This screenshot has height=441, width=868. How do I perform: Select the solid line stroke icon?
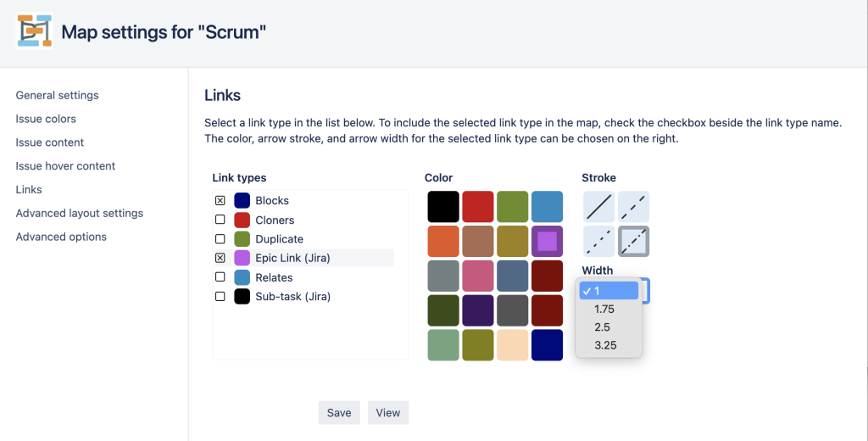click(x=599, y=207)
